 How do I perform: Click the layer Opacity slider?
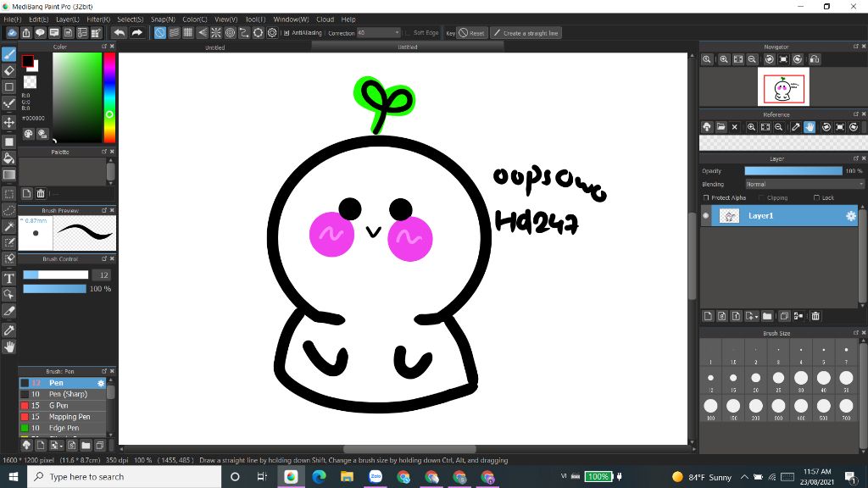(x=793, y=171)
